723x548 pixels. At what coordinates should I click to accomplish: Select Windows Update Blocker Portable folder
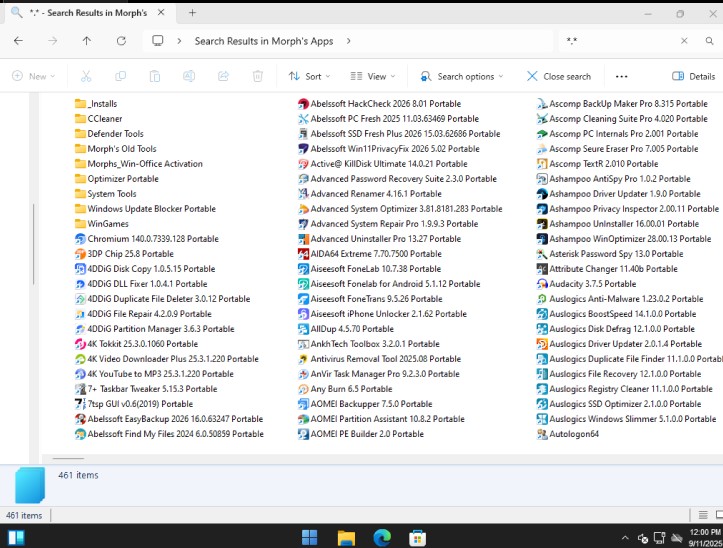tap(145, 209)
